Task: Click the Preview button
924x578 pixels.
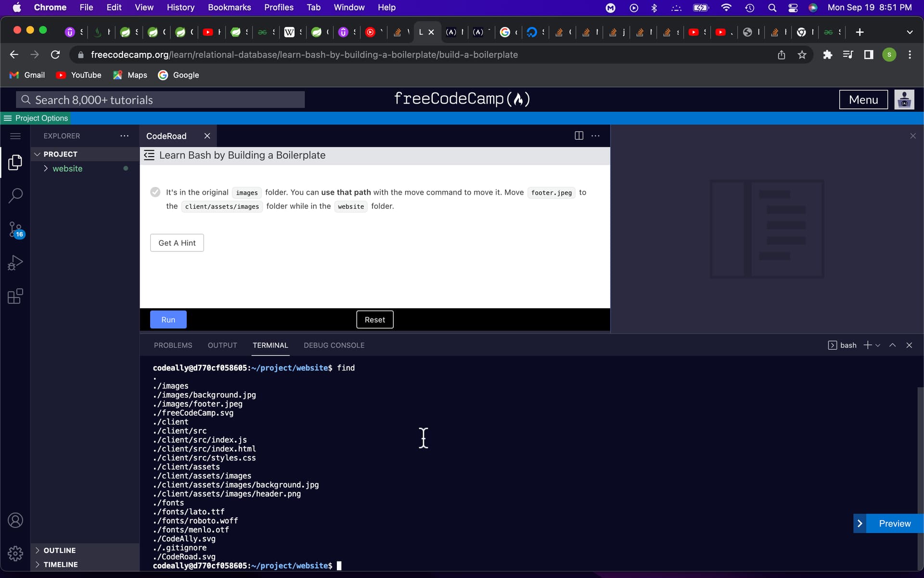Action: pos(895,524)
